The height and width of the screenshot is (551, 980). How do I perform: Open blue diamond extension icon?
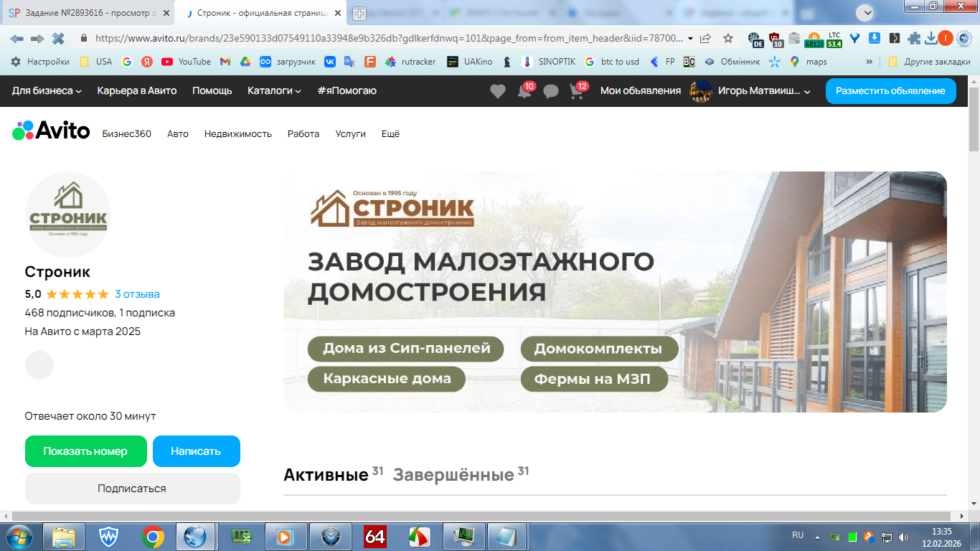(854, 39)
